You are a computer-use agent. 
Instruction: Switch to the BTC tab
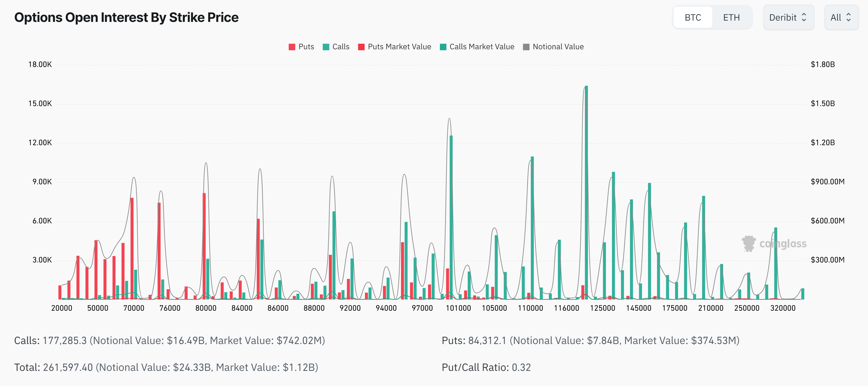coord(693,17)
